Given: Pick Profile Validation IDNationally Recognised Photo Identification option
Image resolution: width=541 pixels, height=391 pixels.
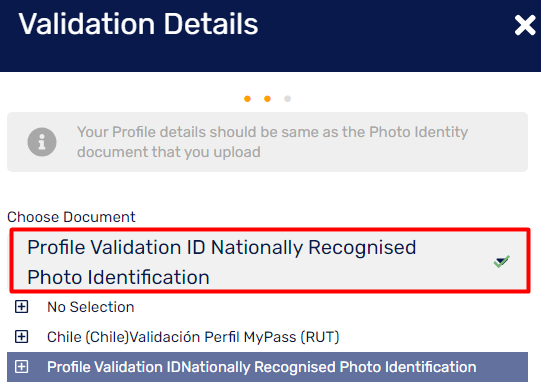Looking at the screenshot, I should (267, 367).
